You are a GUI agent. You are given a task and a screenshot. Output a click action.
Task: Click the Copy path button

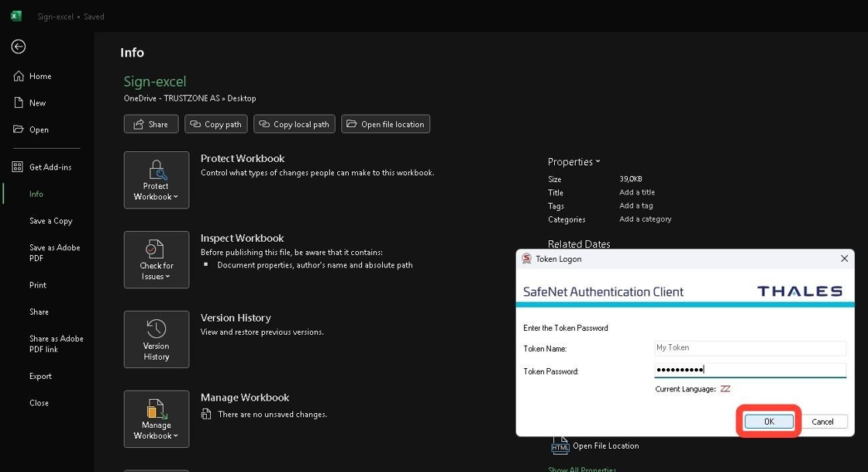point(216,124)
